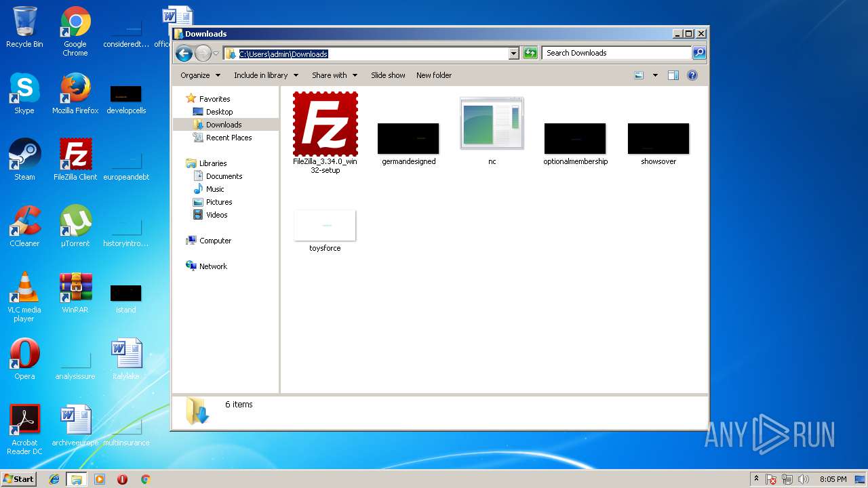
Task: Collapse the Favorites group
Action: pyautogui.click(x=208, y=99)
